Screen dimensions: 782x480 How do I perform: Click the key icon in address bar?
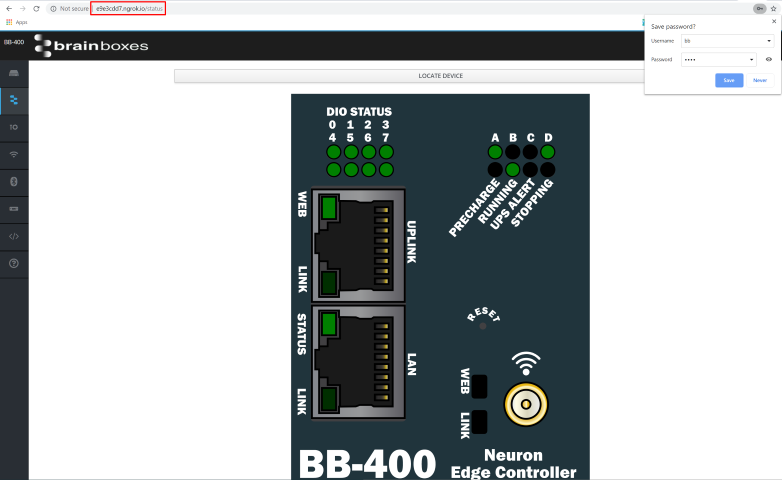coord(759,8)
